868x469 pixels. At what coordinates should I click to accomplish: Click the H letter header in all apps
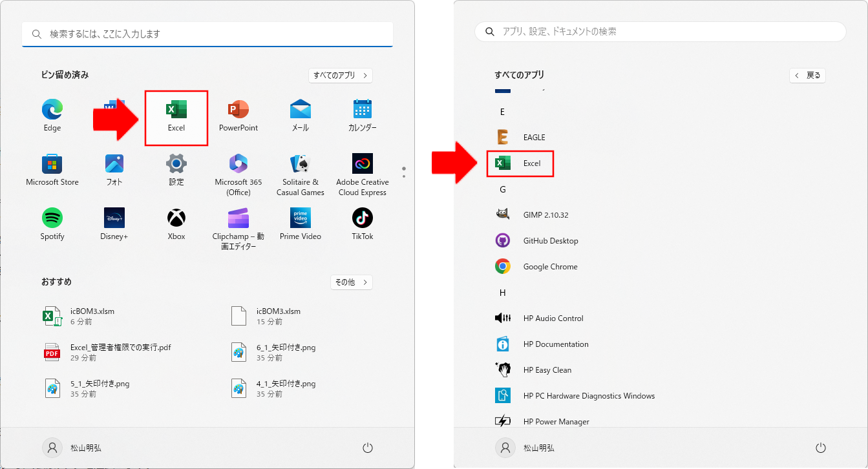[x=502, y=293]
